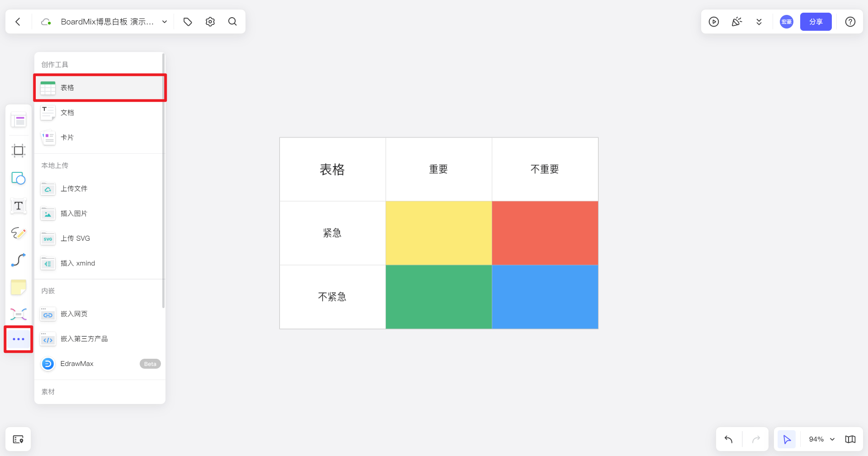Go back with the left arrow icon
The image size is (868, 456).
[x=18, y=22]
